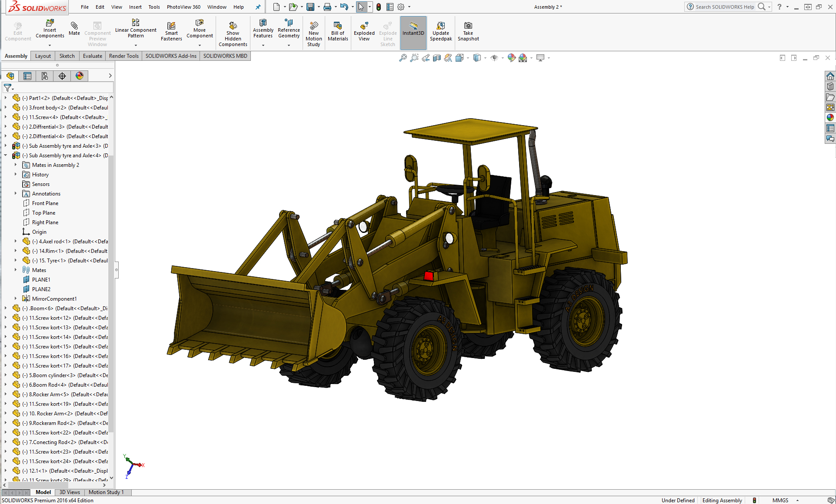Expand the Mates in Assembly 2 folder
The width and height of the screenshot is (836, 504).
[16, 165]
